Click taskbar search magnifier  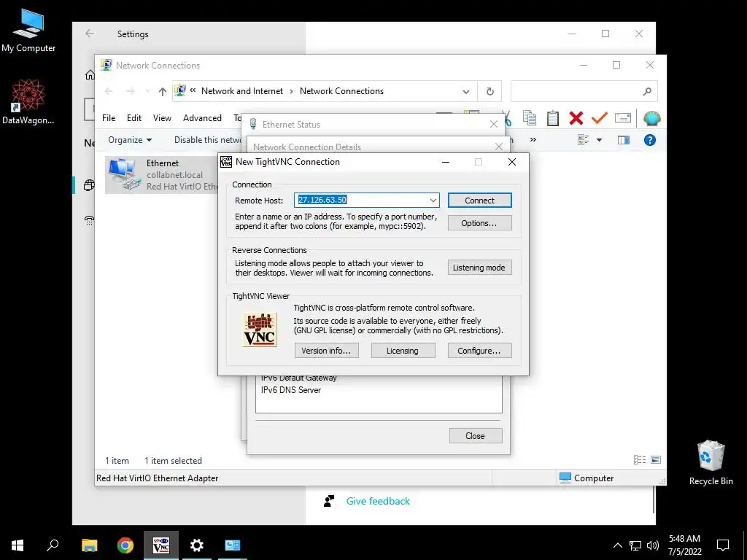pyautogui.click(x=53, y=545)
